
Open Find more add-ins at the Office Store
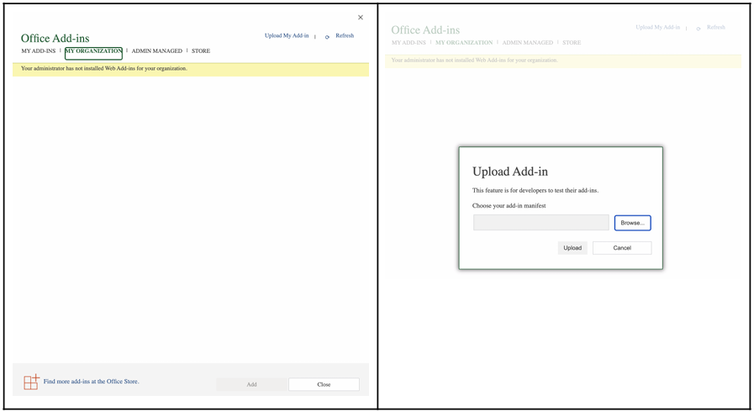pos(91,382)
